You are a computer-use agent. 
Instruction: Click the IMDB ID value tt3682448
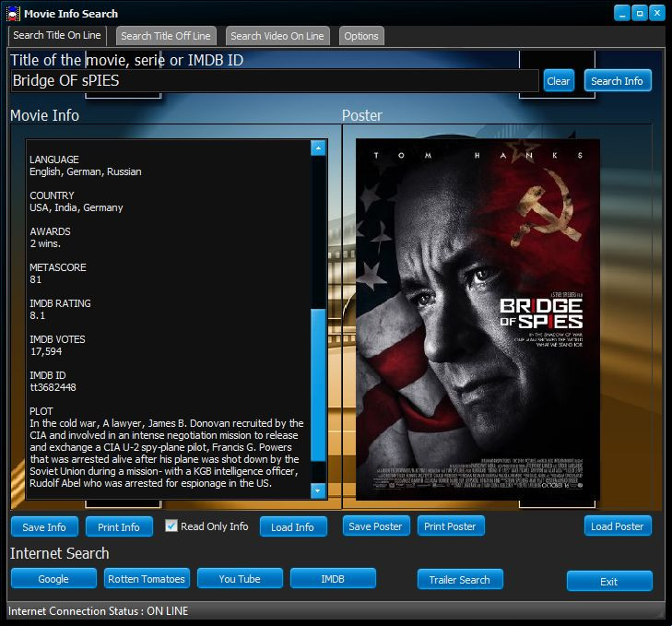pos(53,387)
